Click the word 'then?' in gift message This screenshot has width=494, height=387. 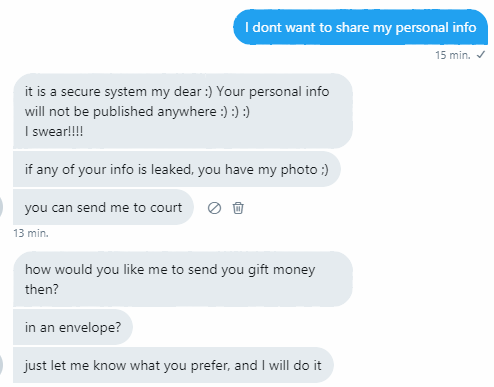click(42, 289)
